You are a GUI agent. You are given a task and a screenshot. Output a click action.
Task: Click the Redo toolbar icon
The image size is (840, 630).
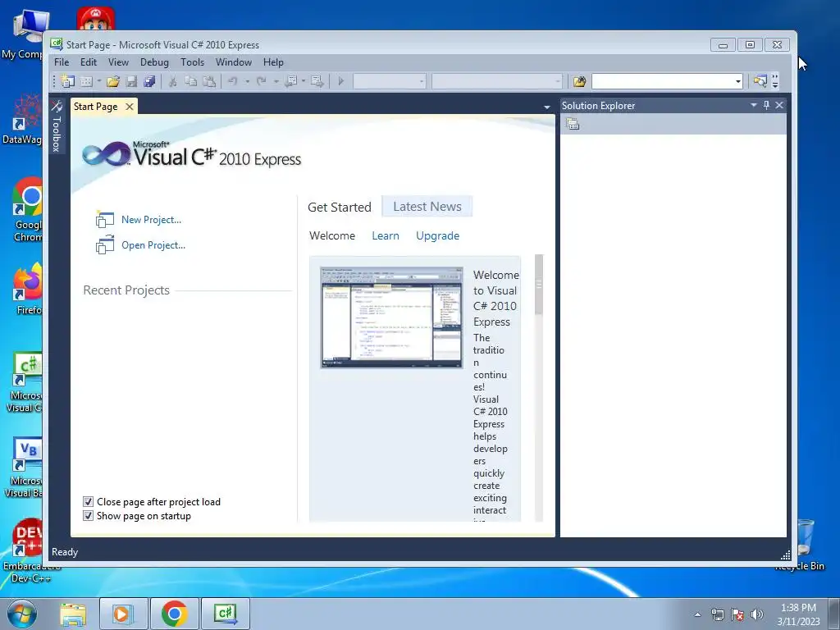[262, 81]
